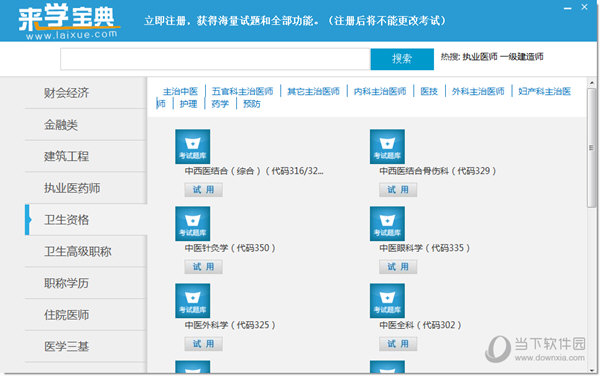Open the 中医针灸学 exam bank icon
Screen dimensions: 600x376
pos(192,224)
